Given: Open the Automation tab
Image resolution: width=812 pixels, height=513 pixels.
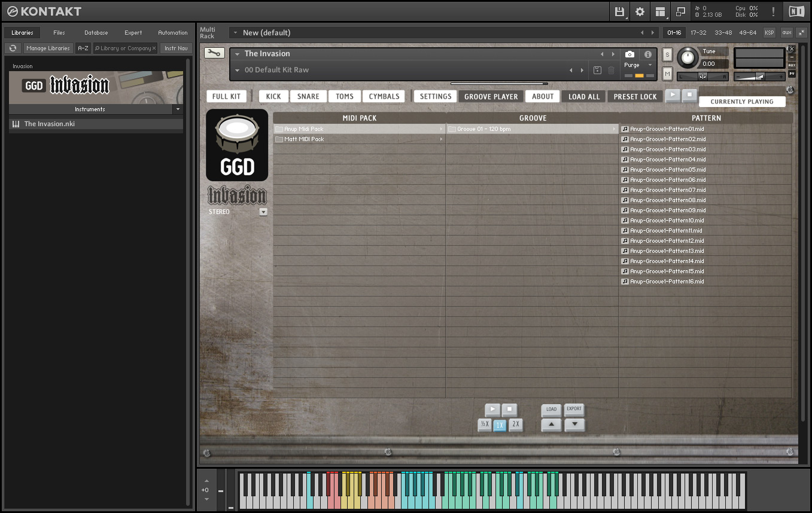Looking at the screenshot, I should 172,32.
